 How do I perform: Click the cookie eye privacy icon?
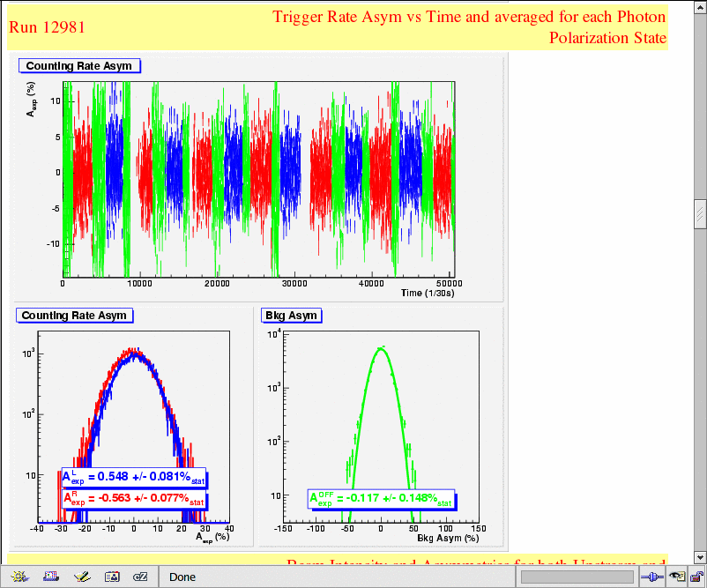tap(677, 577)
